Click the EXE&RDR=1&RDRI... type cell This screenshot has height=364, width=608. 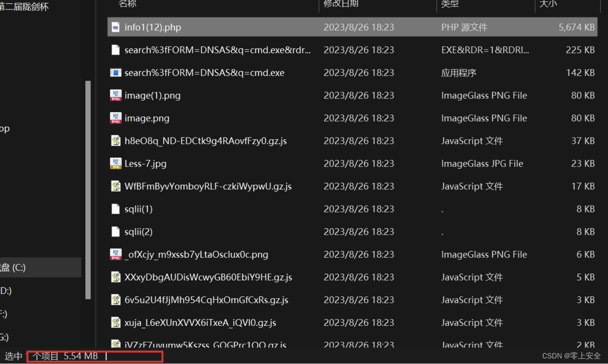(485, 50)
